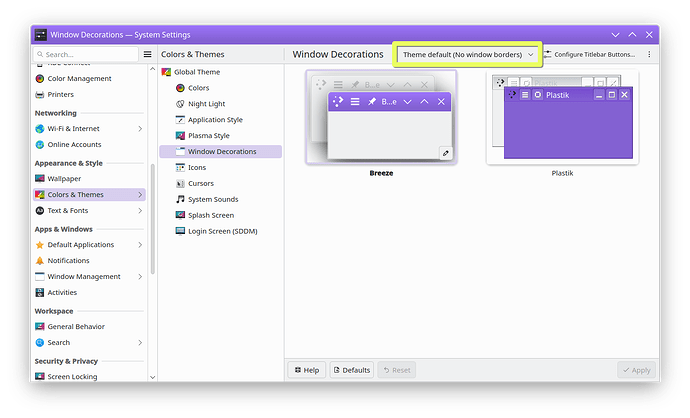This screenshot has height=418, width=690.
Task: Expand the Text & Fonts chevron
Action: (140, 210)
